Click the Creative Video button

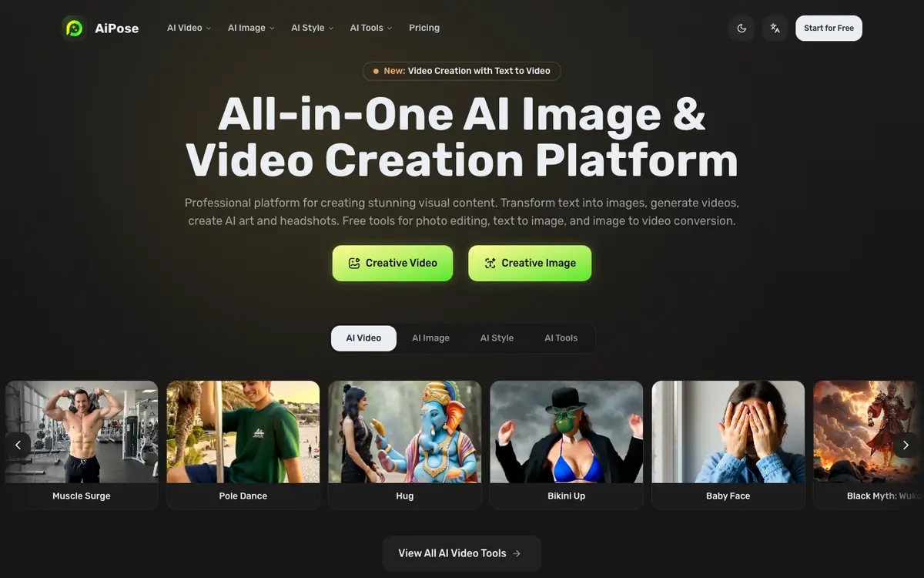click(393, 263)
